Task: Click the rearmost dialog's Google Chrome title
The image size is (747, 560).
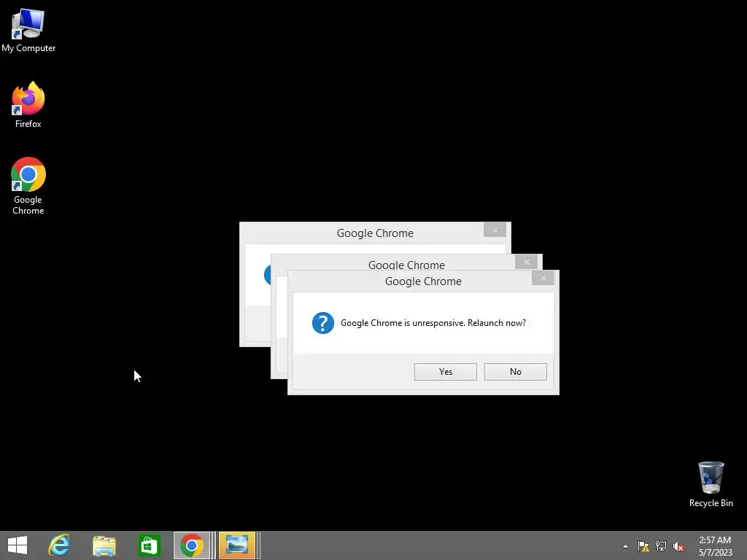Action: click(375, 233)
